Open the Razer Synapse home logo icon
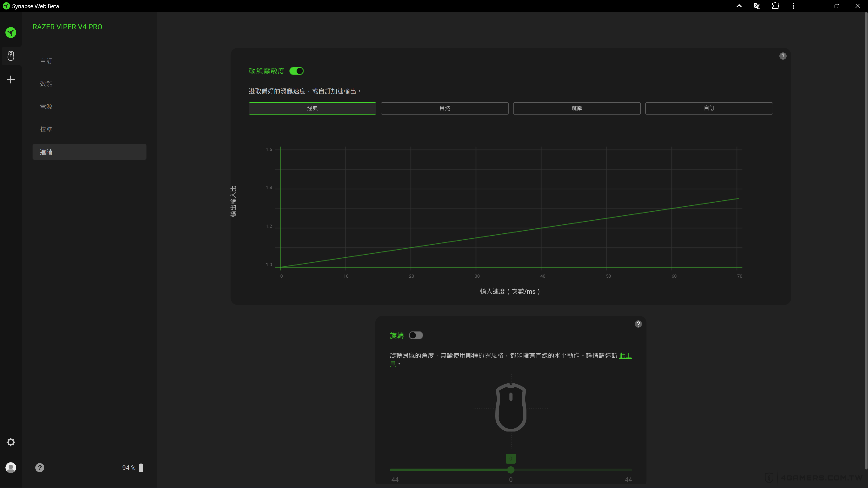This screenshot has width=868, height=488. point(11,33)
